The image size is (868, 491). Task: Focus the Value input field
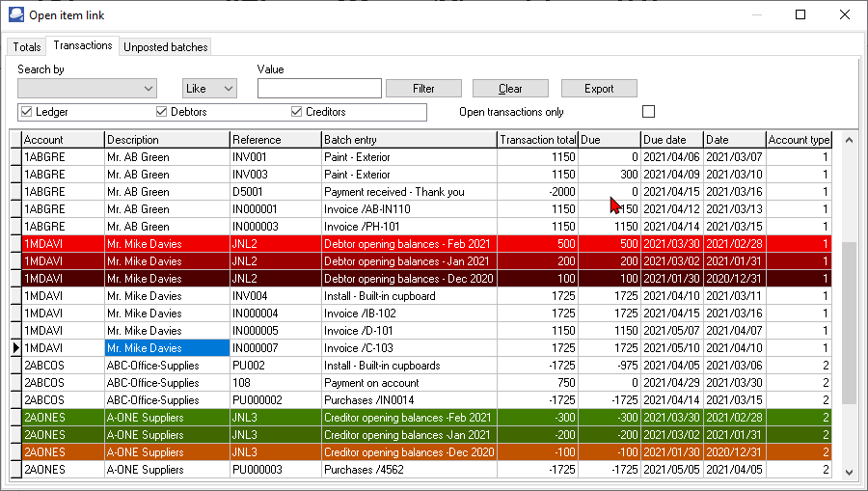[x=319, y=89]
